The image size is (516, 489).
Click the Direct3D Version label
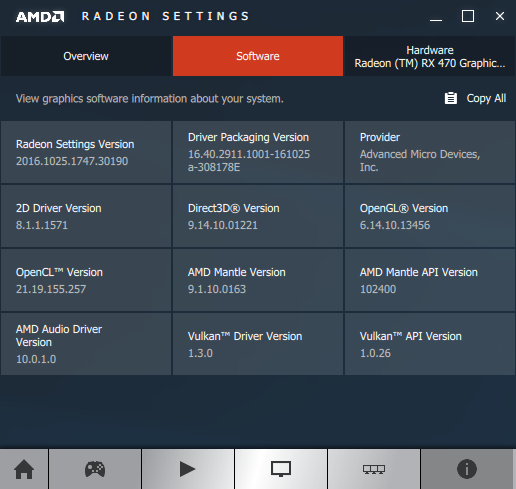point(234,208)
